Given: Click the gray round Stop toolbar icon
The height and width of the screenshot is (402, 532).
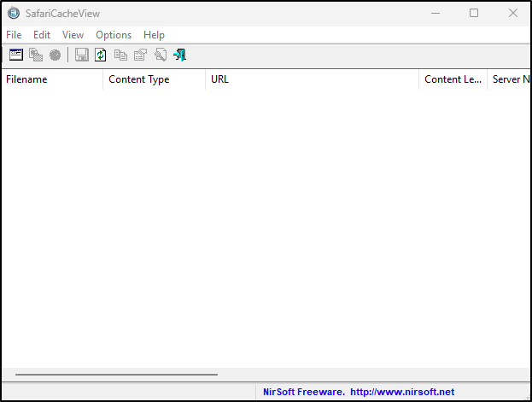Looking at the screenshot, I should (55, 55).
